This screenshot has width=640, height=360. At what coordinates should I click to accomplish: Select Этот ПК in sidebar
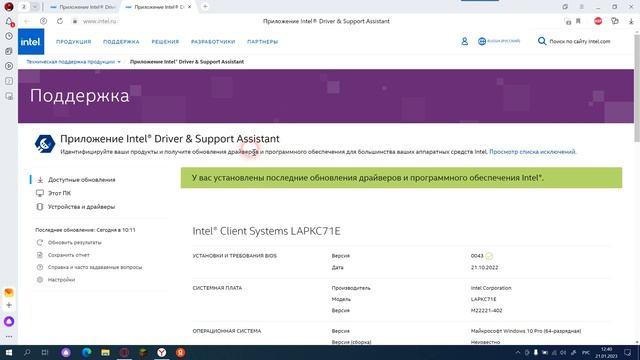pyautogui.click(x=60, y=193)
